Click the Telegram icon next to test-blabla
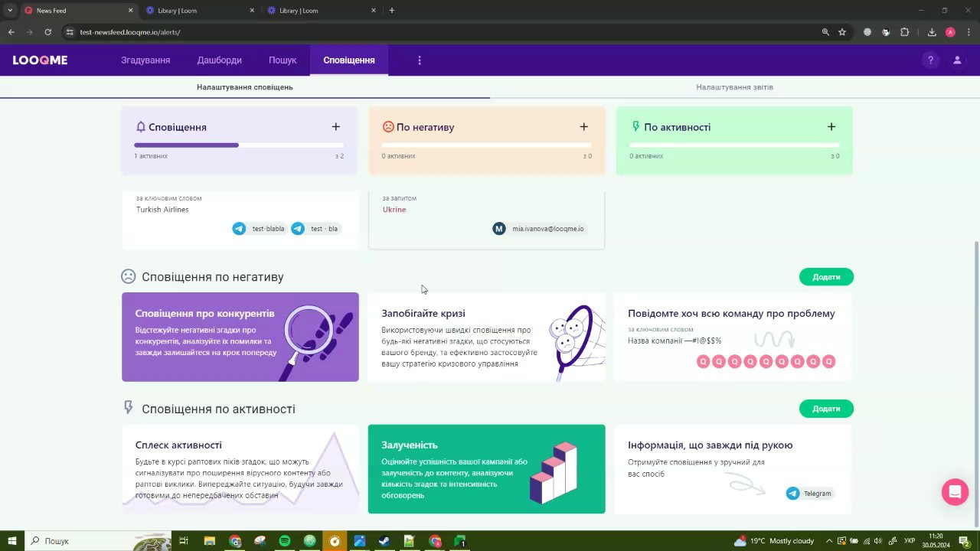 point(239,229)
